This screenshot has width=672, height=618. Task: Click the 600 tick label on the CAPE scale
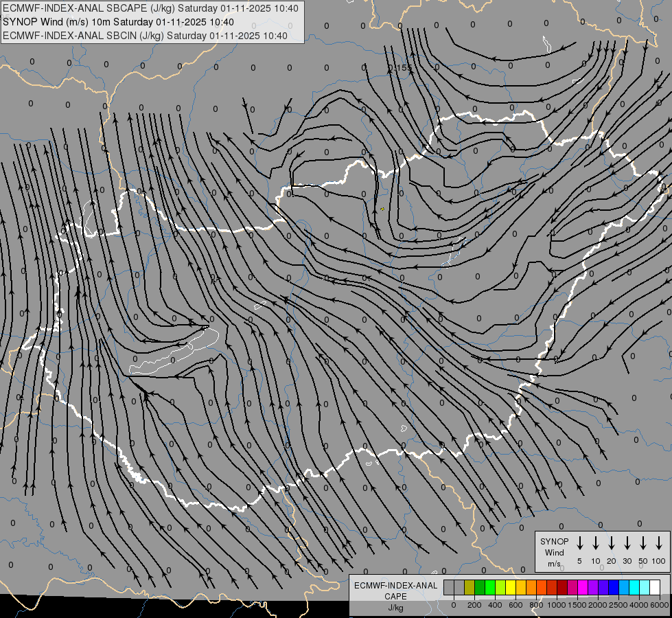pos(515,605)
